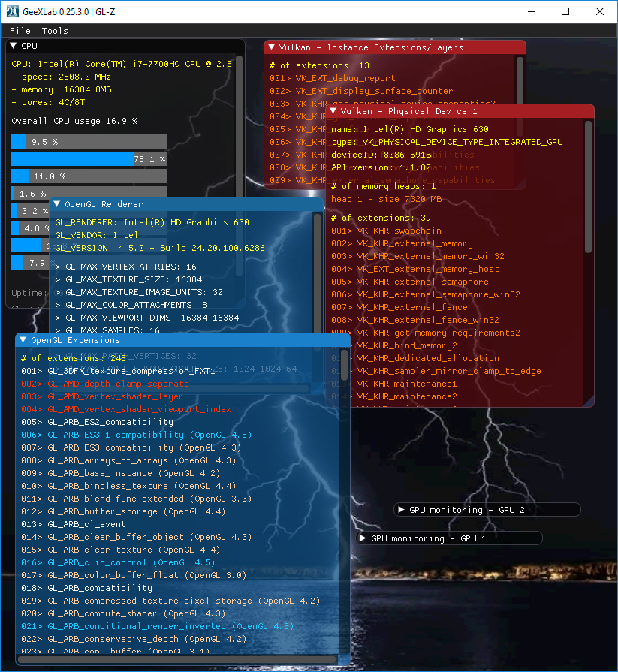Click the 'GL_MAX_TEXTURE_SIZE: 16384' row
This screenshot has width=618, height=672.
pyautogui.click(x=128, y=279)
